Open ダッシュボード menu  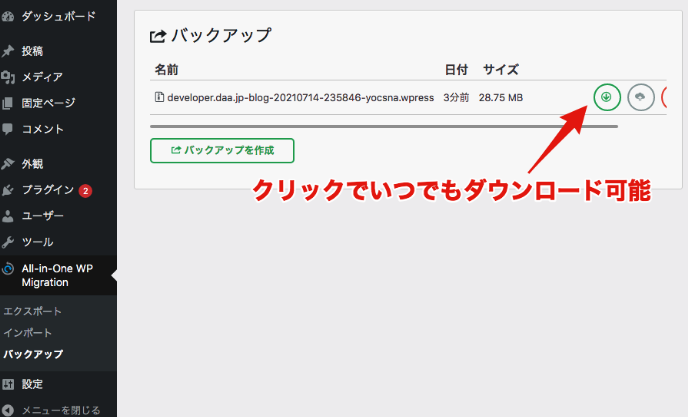point(58,16)
